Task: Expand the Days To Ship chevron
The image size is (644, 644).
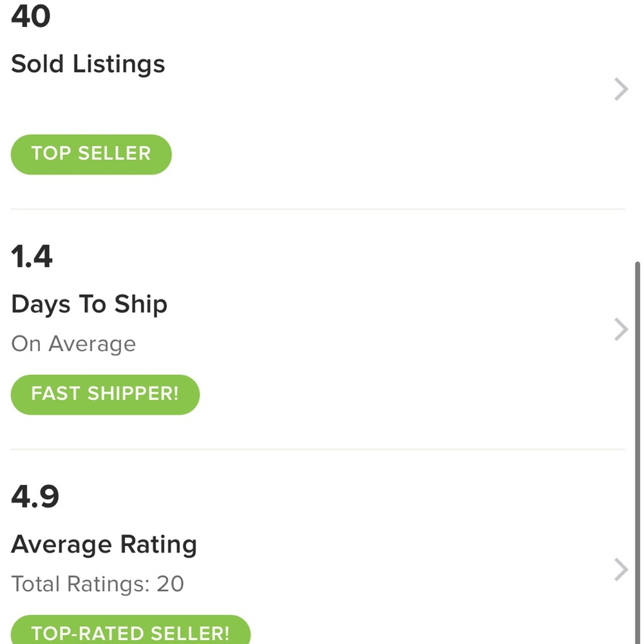Action: coord(621,329)
